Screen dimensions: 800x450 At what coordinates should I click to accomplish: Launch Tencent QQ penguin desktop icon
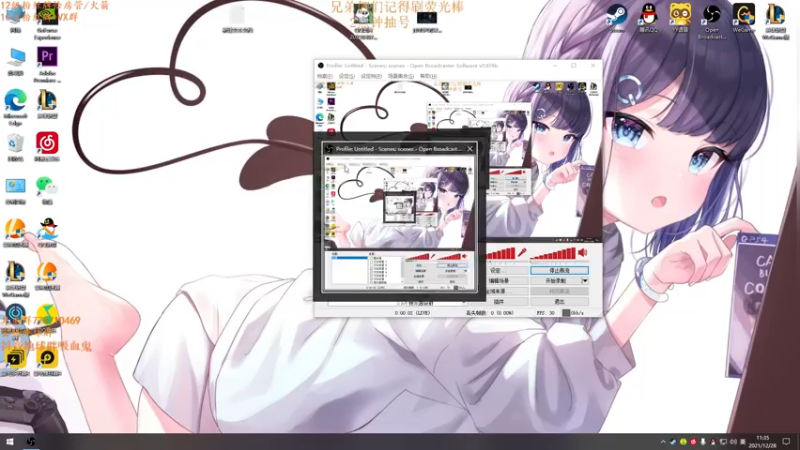pos(648,18)
